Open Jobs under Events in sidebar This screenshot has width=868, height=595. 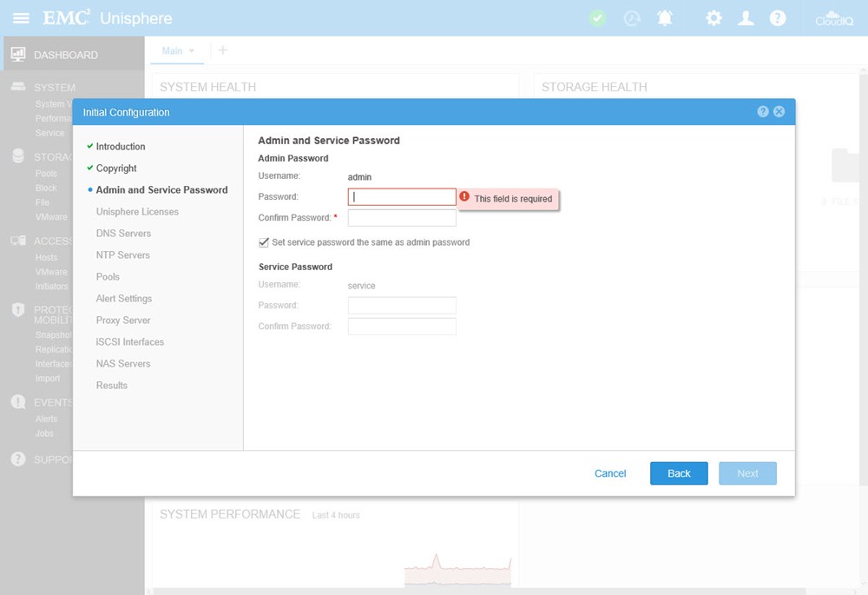44,433
